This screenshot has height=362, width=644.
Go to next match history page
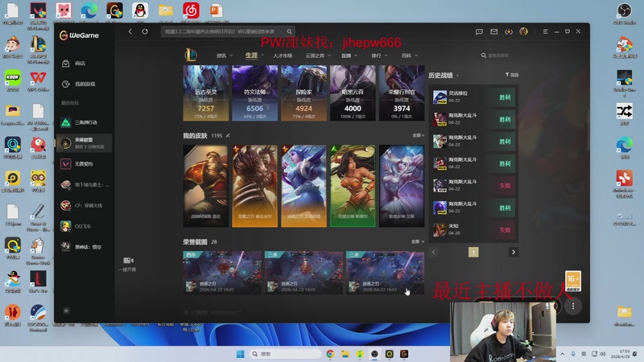[514, 252]
